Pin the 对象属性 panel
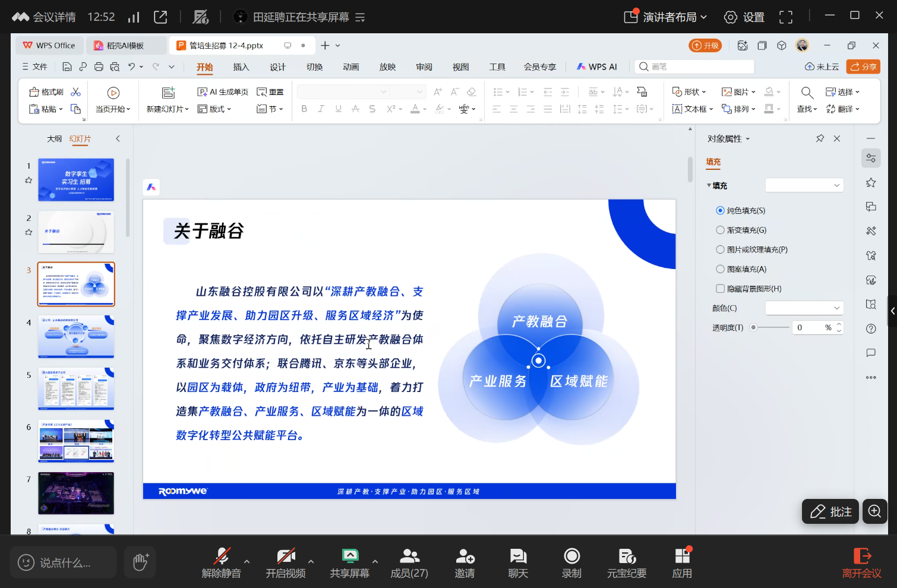The image size is (897, 588). click(820, 138)
